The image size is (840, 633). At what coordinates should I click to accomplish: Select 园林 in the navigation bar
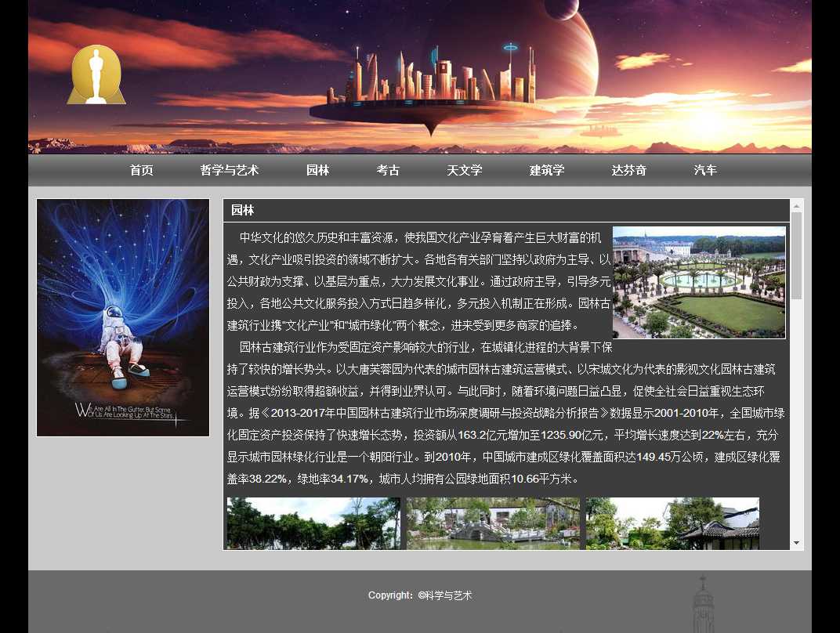pos(317,170)
